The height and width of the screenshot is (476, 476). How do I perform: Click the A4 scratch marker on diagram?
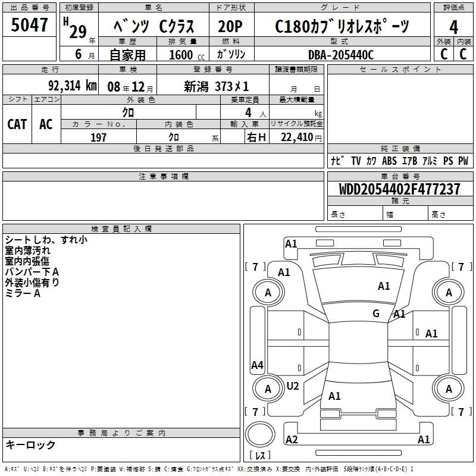click(x=257, y=365)
